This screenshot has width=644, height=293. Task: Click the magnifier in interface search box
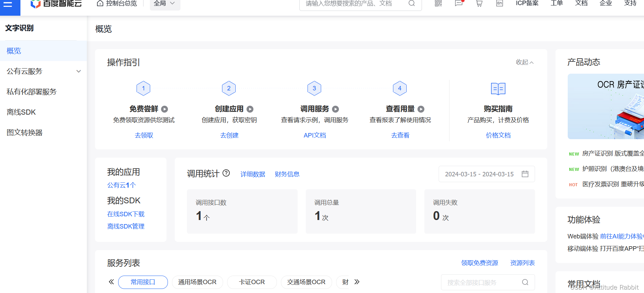[x=525, y=282]
